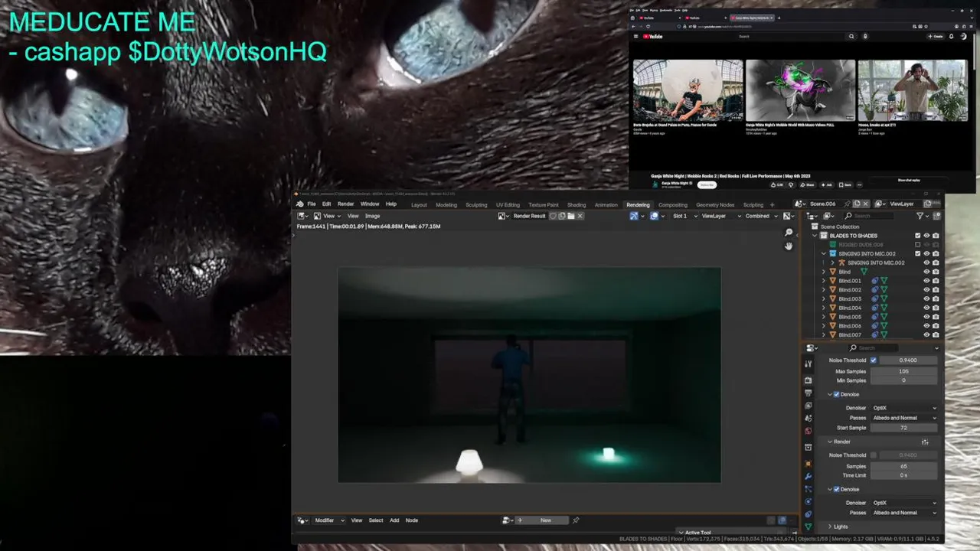Open the Scene properties tab icon
The height and width of the screenshot is (551, 980).
pyautogui.click(x=808, y=419)
